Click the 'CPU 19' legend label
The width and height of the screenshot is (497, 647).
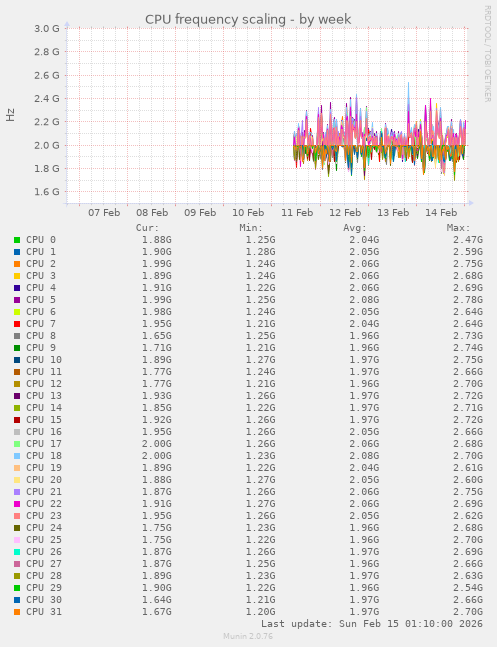click(x=44, y=468)
